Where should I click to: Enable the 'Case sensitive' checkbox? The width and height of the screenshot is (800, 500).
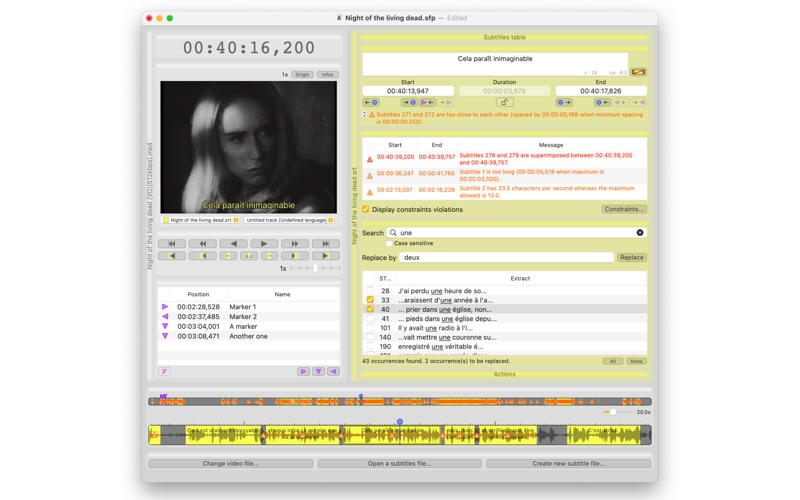pyautogui.click(x=389, y=243)
